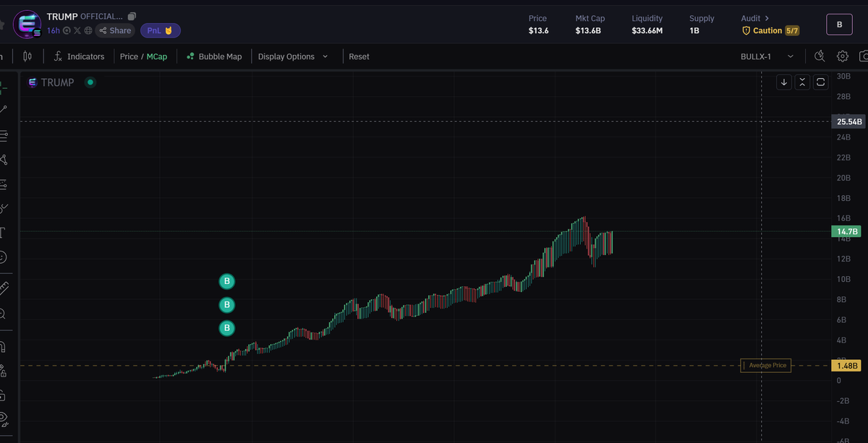This screenshot has width=868, height=443.
Task: Toggle fullscreen chart pane button
Action: 820,82
